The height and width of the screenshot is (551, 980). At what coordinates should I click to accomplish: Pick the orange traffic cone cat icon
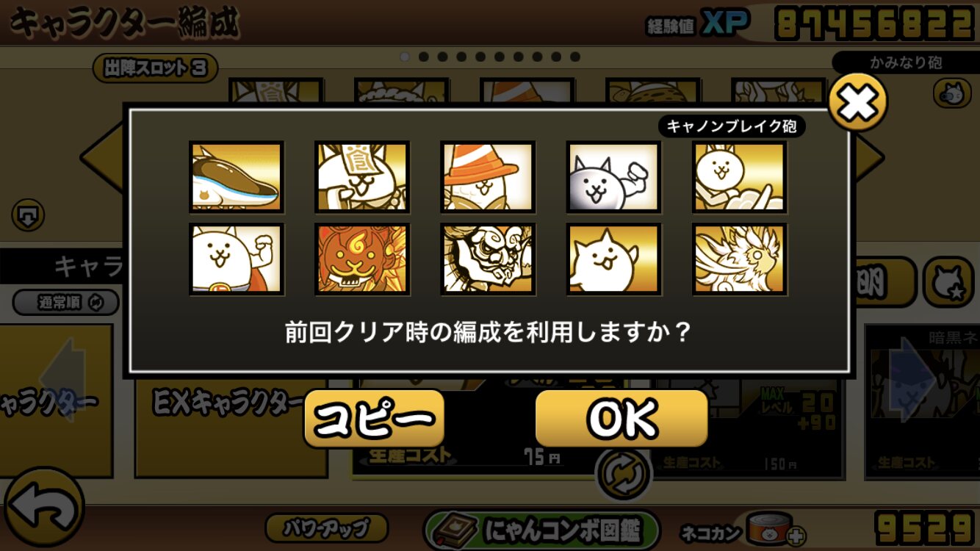coord(488,177)
